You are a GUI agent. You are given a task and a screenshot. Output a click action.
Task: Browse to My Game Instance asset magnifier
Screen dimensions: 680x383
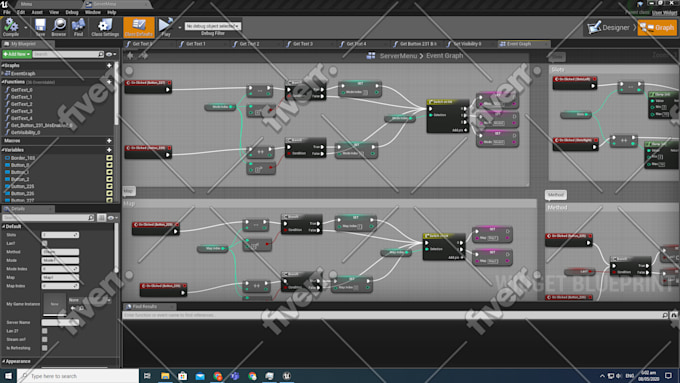pos(81,308)
